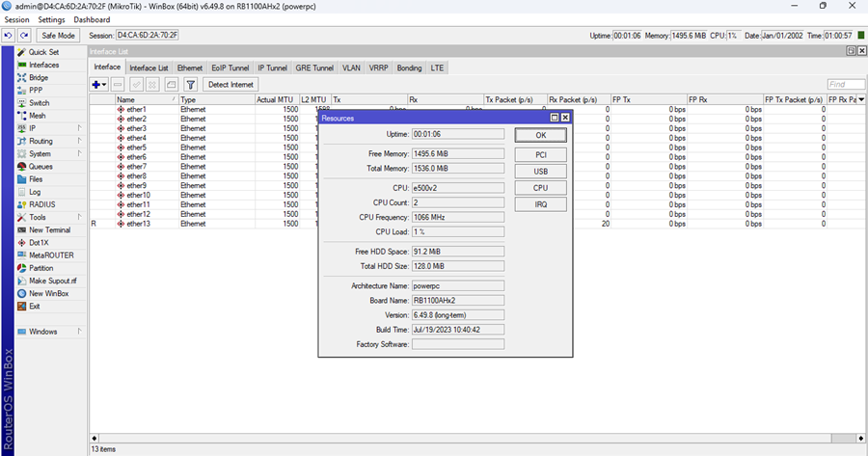This screenshot has width=868, height=456.
Task: Click the Version field in Resources
Action: [458, 315]
